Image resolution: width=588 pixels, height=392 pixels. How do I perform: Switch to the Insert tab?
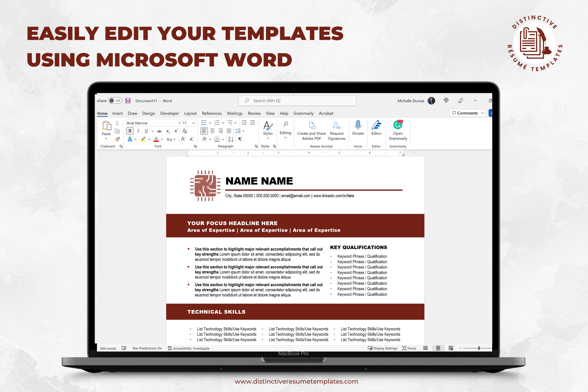(x=117, y=113)
